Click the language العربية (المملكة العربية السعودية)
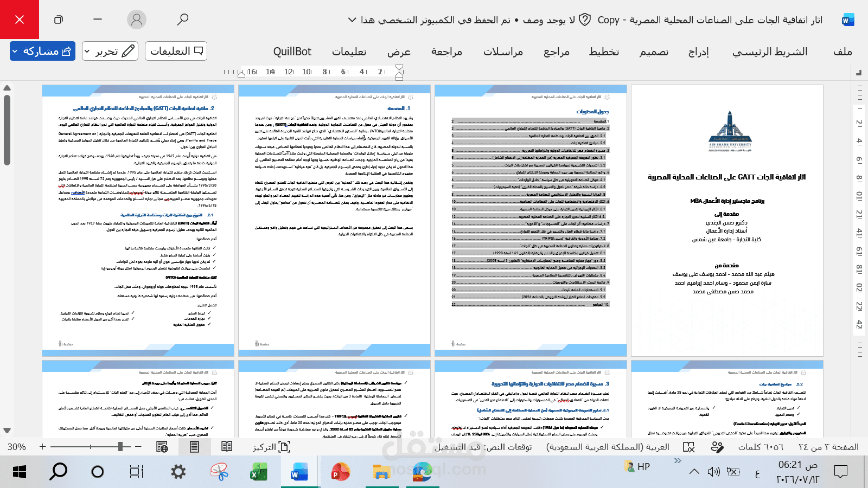Image resolution: width=868 pixels, height=488 pixels. coord(608,447)
